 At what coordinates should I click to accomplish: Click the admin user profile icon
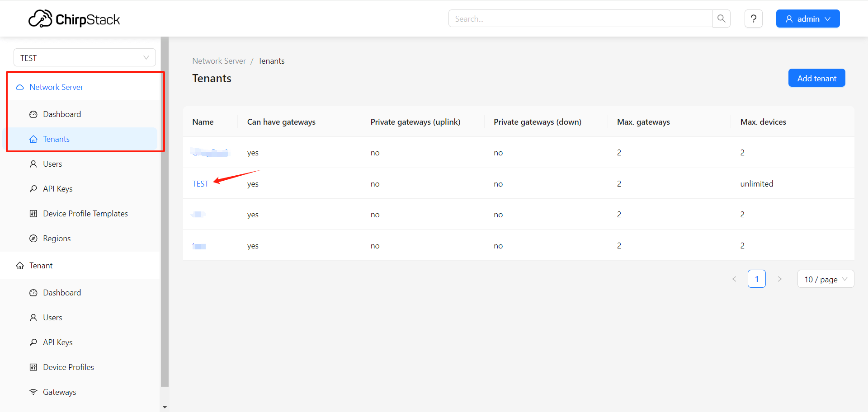pos(789,19)
